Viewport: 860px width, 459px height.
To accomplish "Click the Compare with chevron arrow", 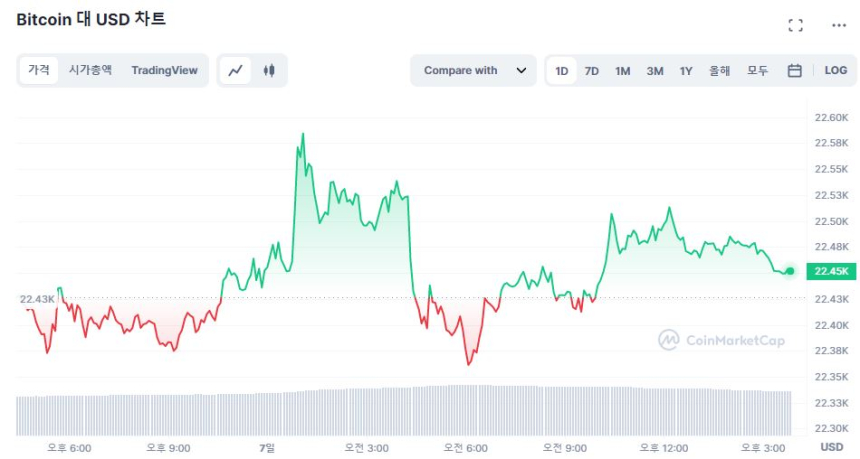I will point(521,71).
